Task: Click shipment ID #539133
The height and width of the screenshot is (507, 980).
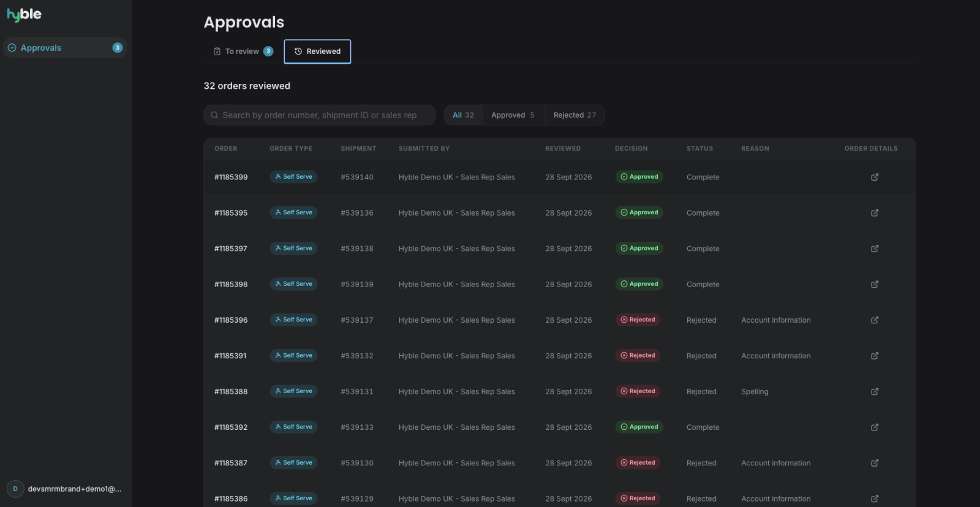Action: pyautogui.click(x=357, y=427)
